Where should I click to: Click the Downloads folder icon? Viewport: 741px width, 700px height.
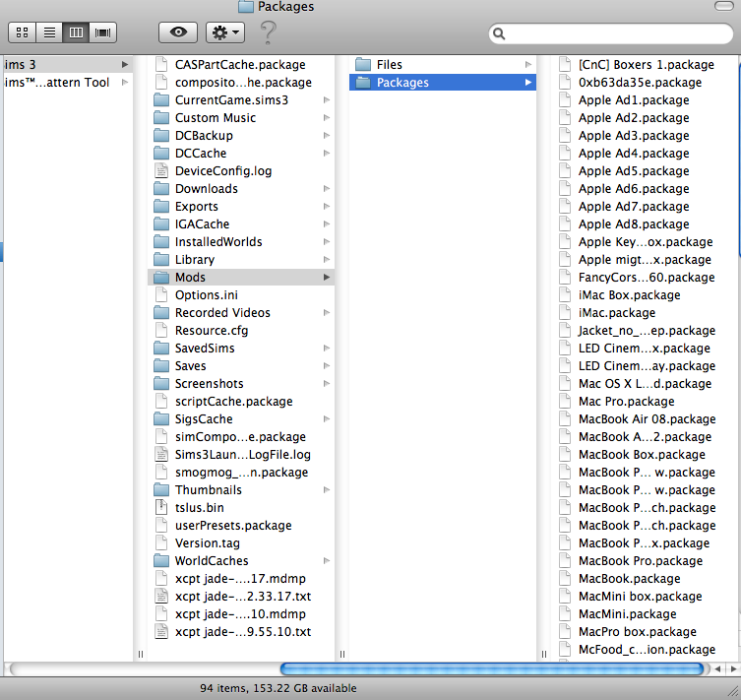pyautogui.click(x=161, y=189)
